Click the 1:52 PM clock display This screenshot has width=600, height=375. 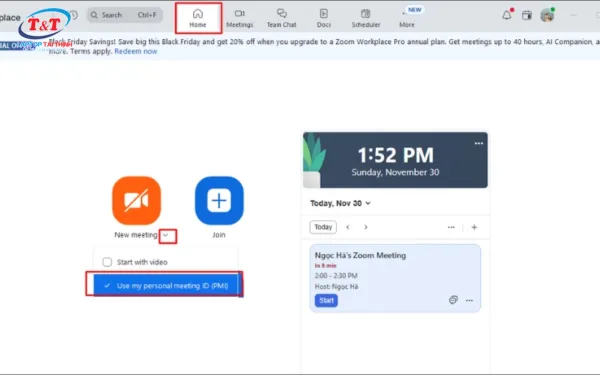pyautogui.click(x=396, y=155)
